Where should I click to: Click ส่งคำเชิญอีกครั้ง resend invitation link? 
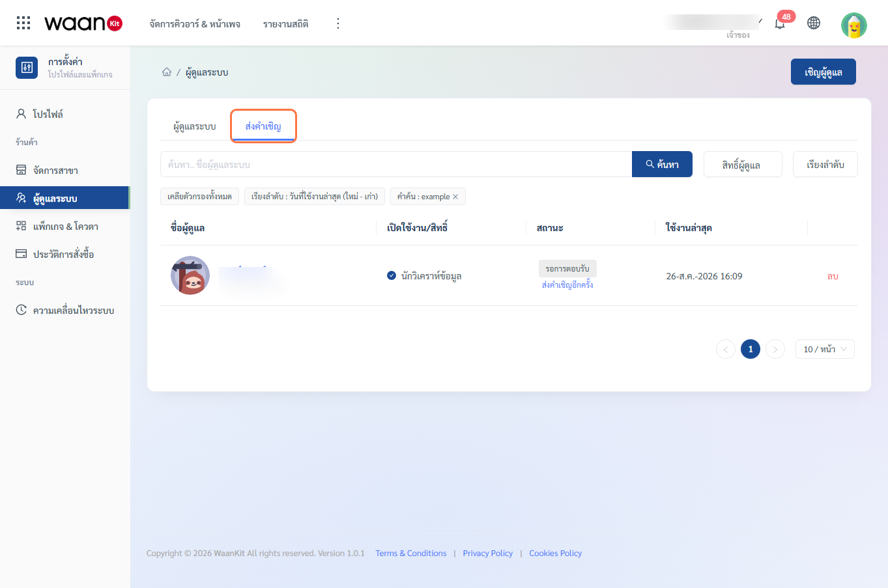click(x=567, y=285)
